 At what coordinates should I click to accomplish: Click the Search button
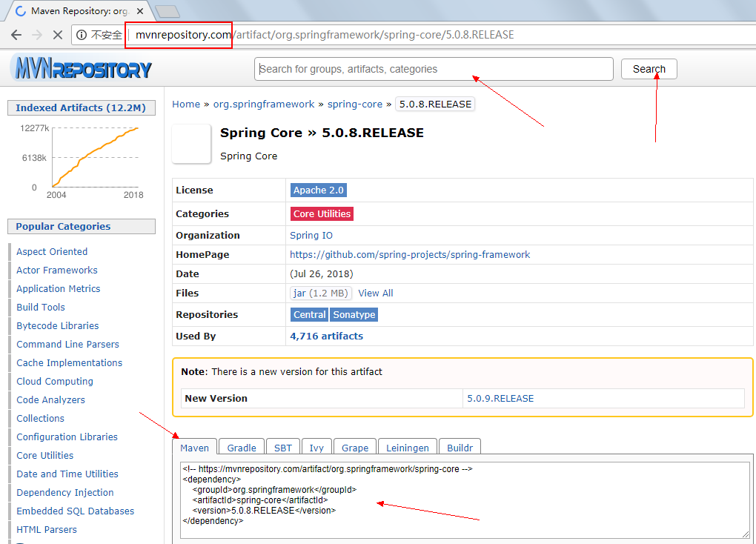click(649, 69)
